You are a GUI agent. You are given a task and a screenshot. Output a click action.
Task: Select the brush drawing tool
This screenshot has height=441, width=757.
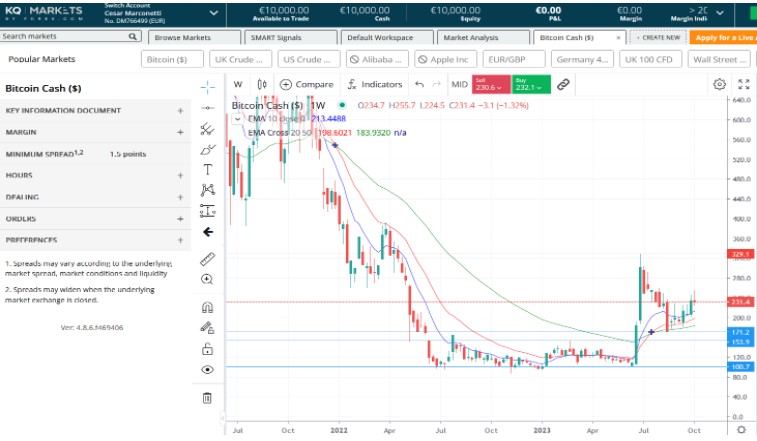pyautogui.click(x=208, y=149)
